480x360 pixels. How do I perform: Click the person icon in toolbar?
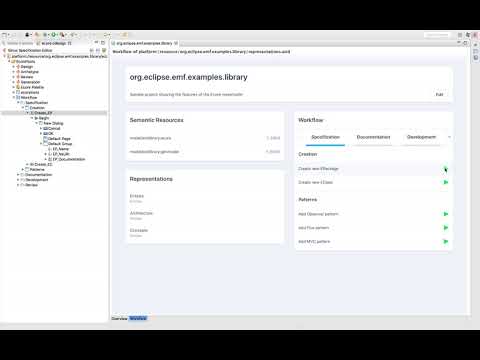pos(27,34)
